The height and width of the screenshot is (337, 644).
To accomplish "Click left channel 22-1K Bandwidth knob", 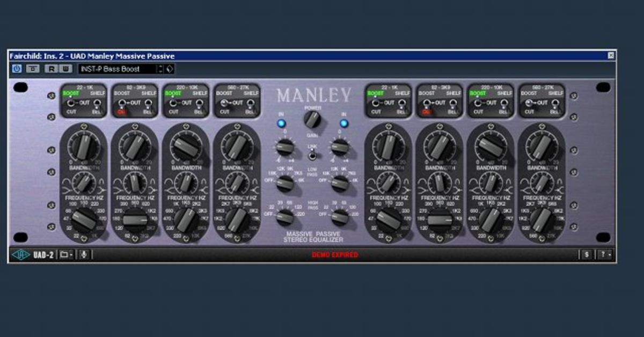I will [84, 183].
